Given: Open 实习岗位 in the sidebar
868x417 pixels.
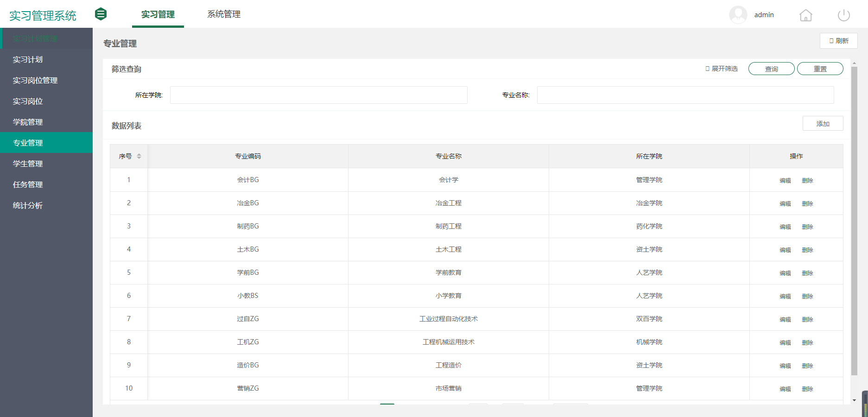Looking at the screenshot, I should coord(46,101).
